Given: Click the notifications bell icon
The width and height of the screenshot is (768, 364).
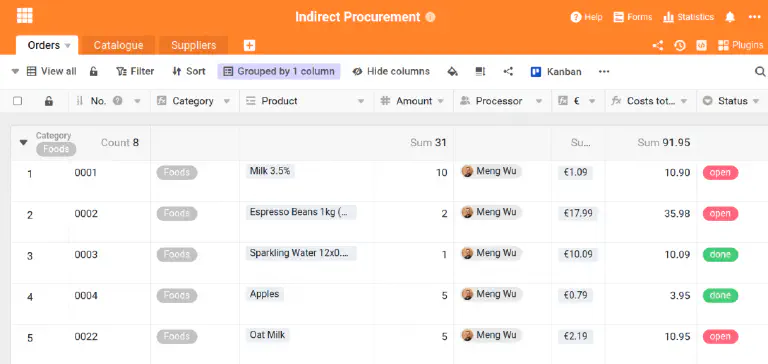Looking at the screenshot, I should (x=730, y=17).
